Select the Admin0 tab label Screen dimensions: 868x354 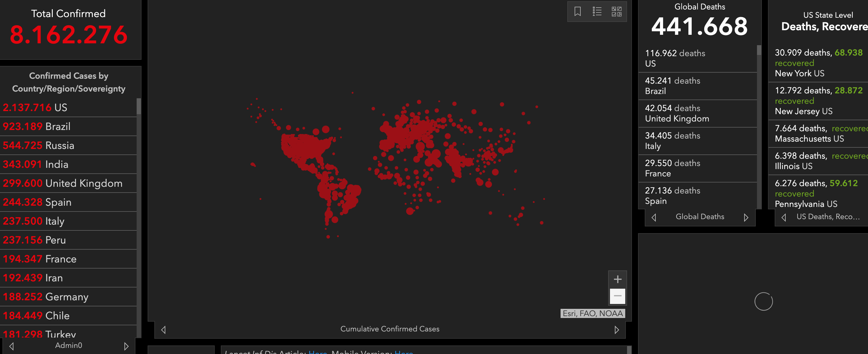coord(68,345)
